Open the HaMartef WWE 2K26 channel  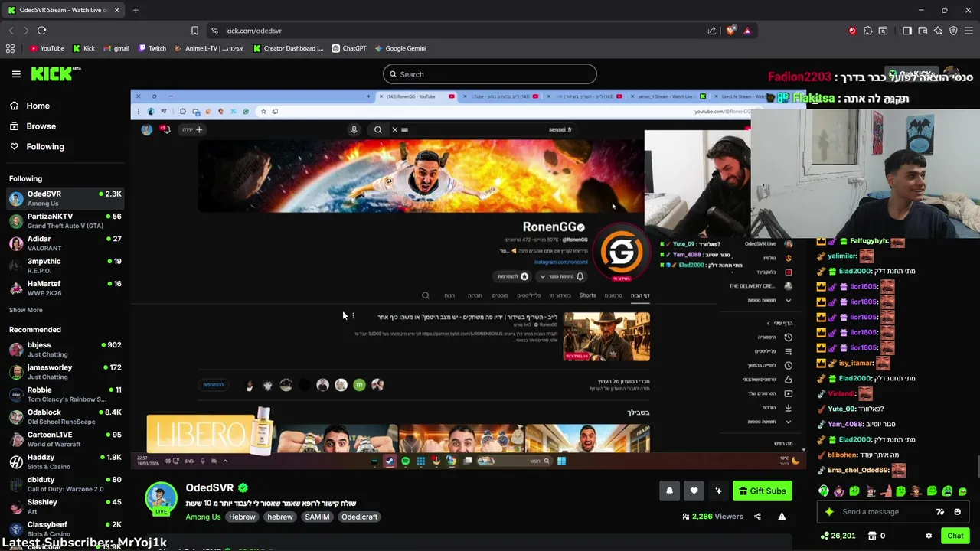(65, 289)
